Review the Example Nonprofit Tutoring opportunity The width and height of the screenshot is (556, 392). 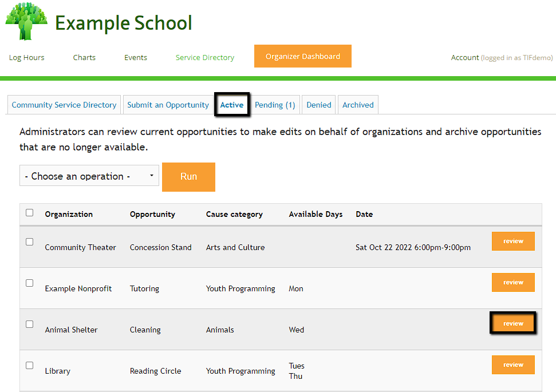(513, 283)
